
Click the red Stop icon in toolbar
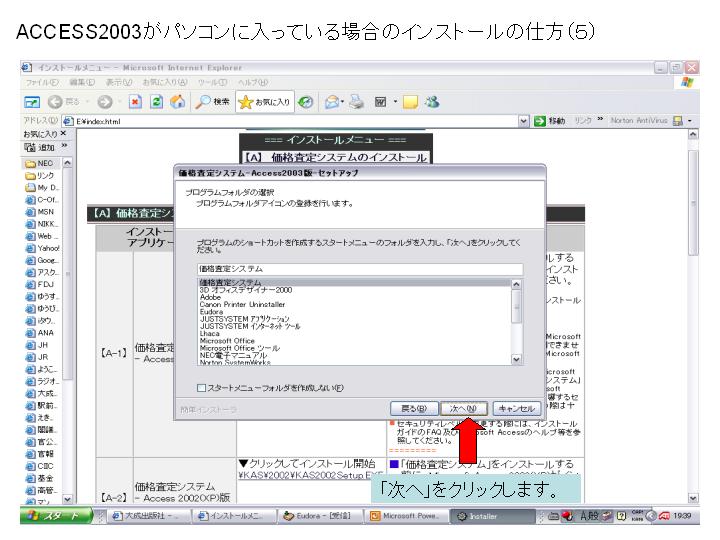point(135,101)
